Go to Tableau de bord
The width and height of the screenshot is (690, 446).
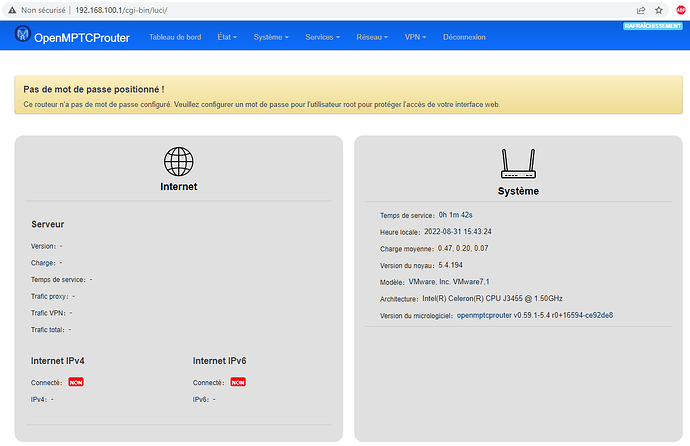point(175,37)
